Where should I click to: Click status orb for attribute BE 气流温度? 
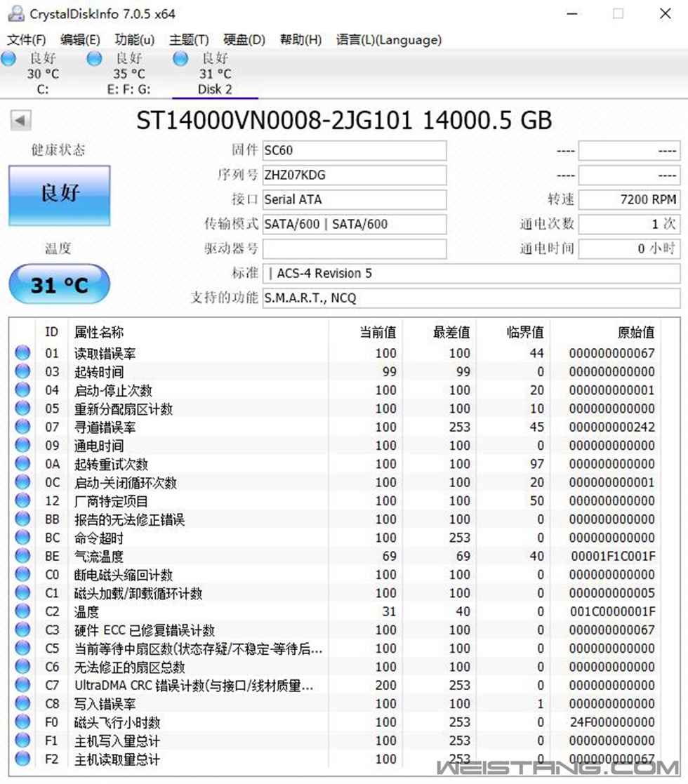(22, 556)
